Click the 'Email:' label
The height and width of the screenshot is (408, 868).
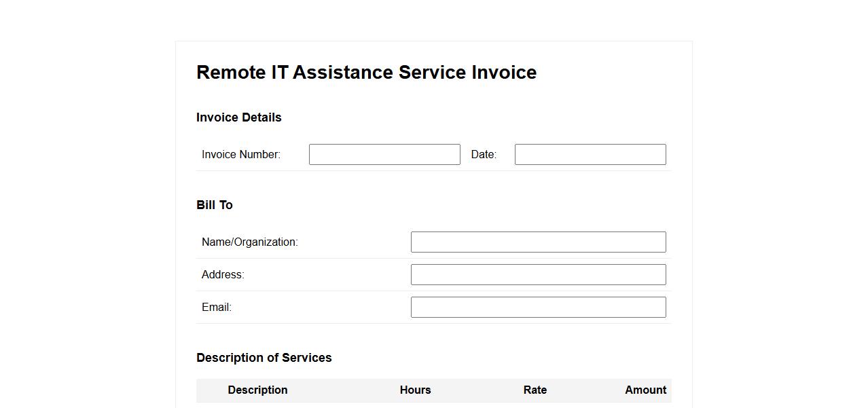click(x=217, y=307)
